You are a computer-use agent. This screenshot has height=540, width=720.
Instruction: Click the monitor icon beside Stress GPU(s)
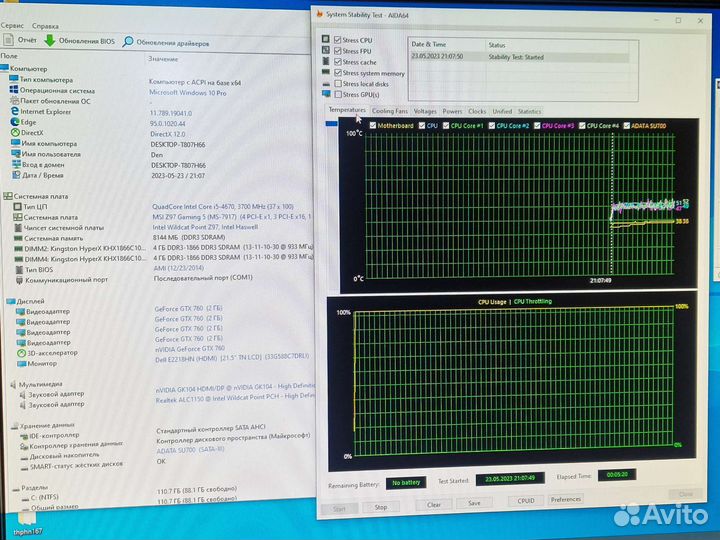pyautogui.click(x=326, y=94)
